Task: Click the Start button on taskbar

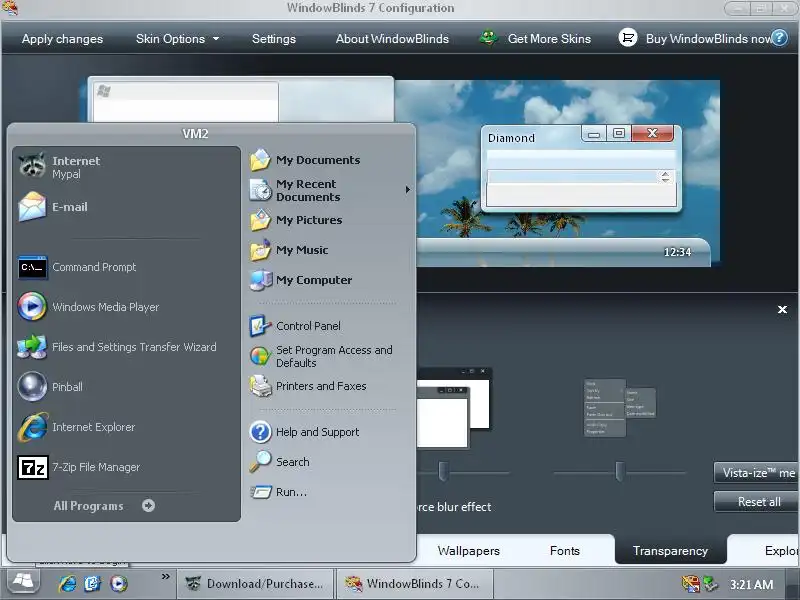Action: (23, 582)
